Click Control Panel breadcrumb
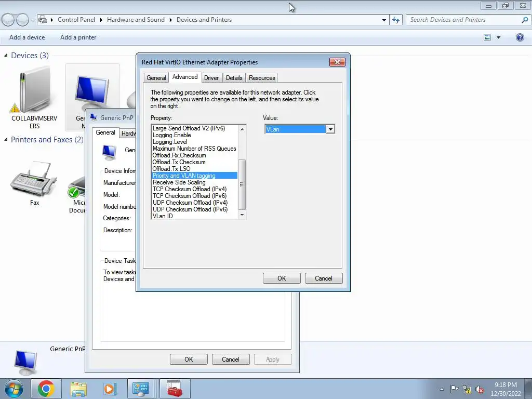This screenshot has height=399, width=532. point(76,20)
